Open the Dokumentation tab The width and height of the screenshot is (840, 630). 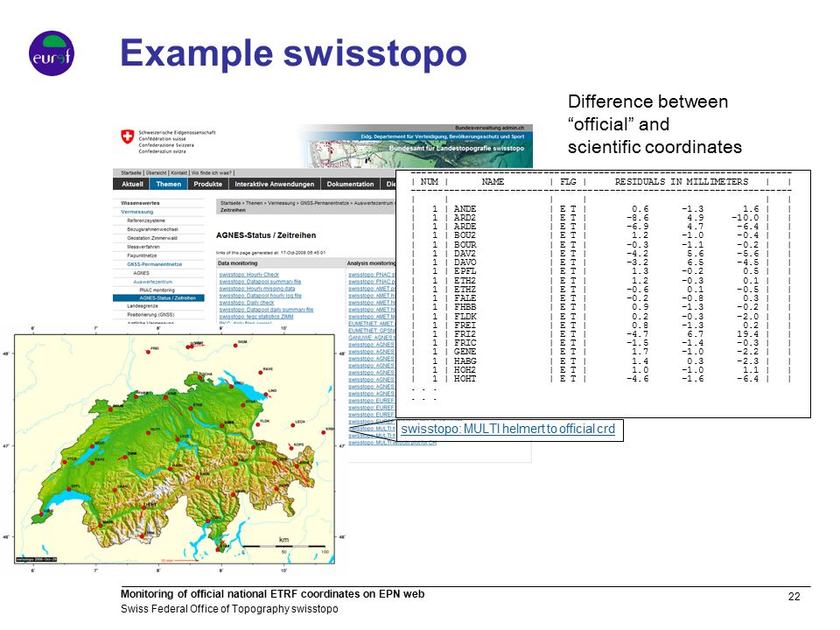[x=350, y=184]
